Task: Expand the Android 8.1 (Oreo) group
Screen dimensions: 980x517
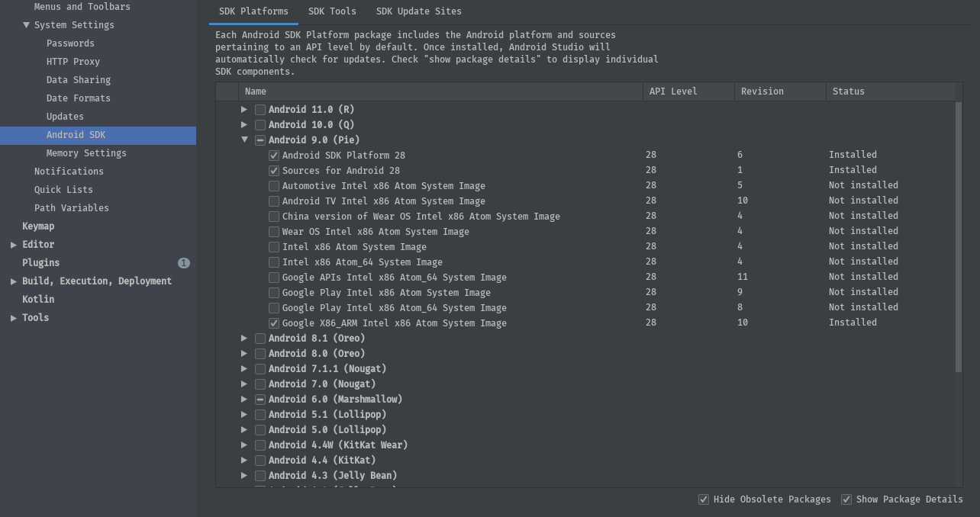Action: [244, 338]
